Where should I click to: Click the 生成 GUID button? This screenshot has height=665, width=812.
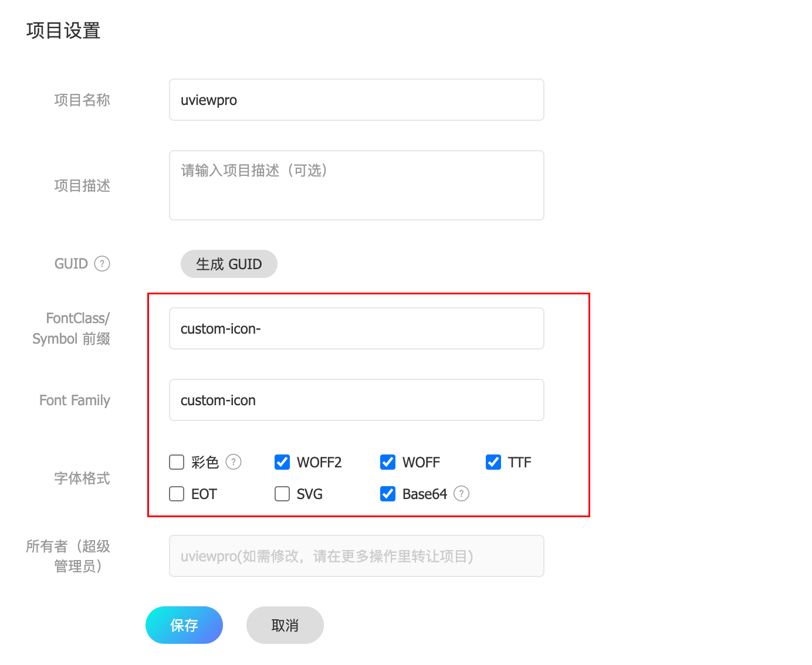[x=229, y=264]
